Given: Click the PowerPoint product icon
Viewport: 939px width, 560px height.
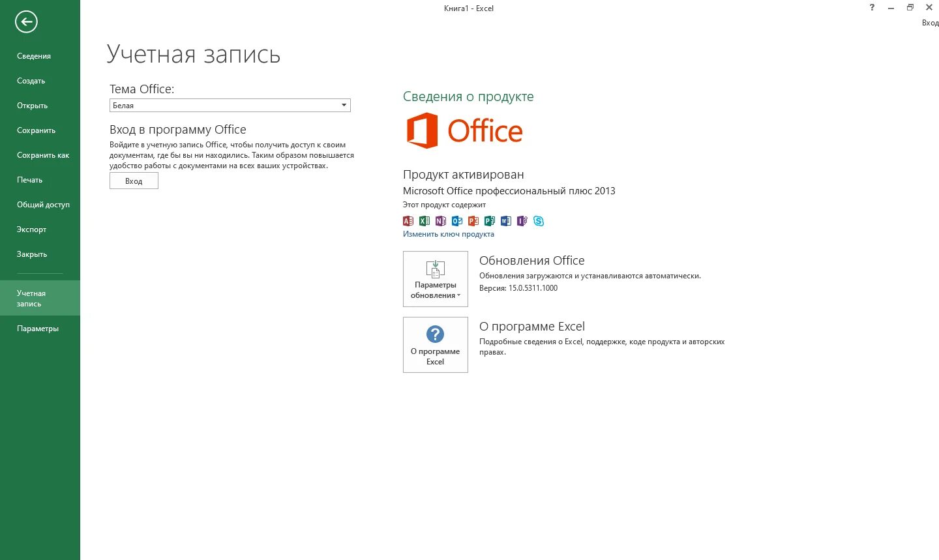Looking at the screenshot, I should click(473, 221).
